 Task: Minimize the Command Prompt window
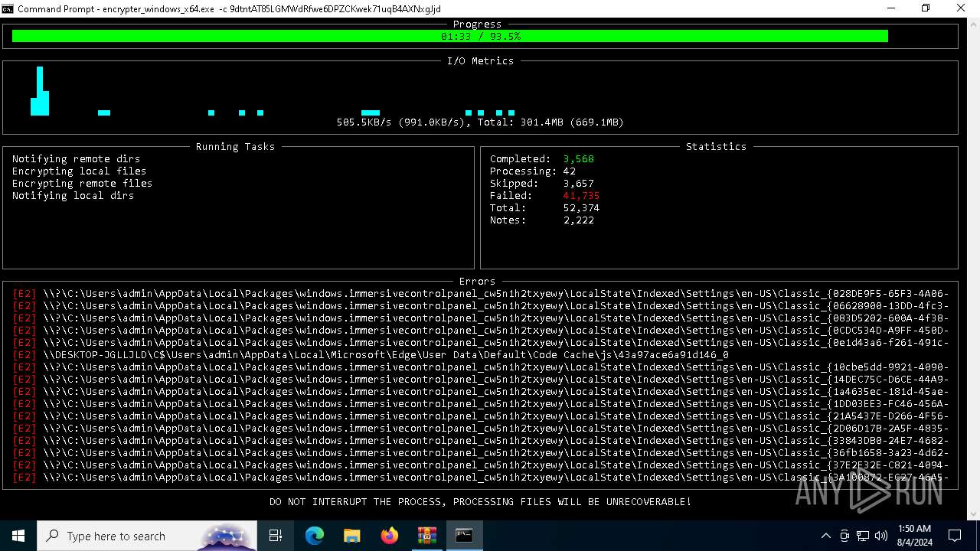(x=891, y=8)
